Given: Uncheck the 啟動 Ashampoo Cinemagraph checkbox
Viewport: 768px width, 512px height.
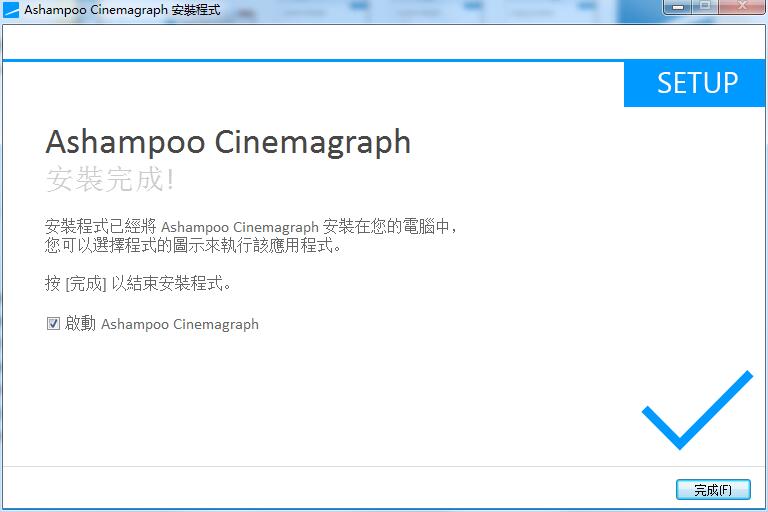Looking at the screenshot, I should click(x=53, y=323).
